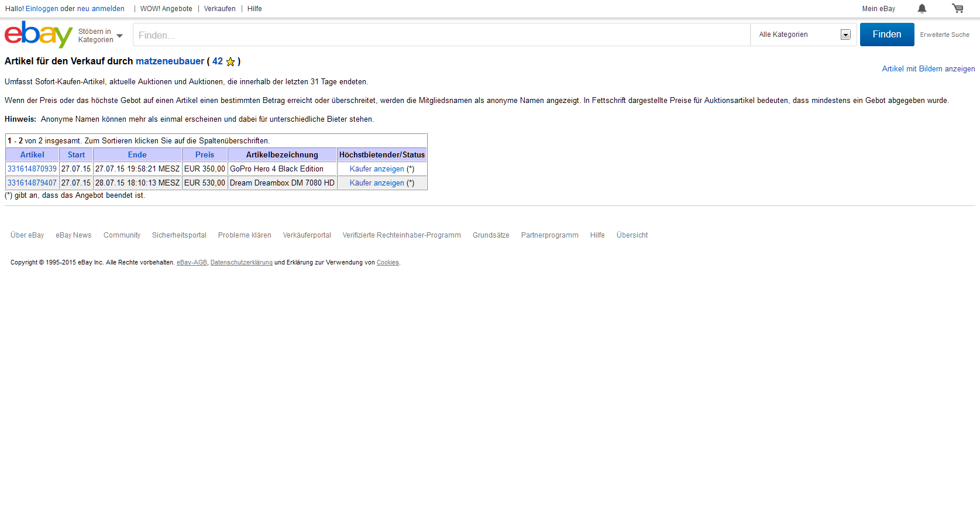Open item number 331614870939
This screenshot has width=980, height=529.
(32, 169)
